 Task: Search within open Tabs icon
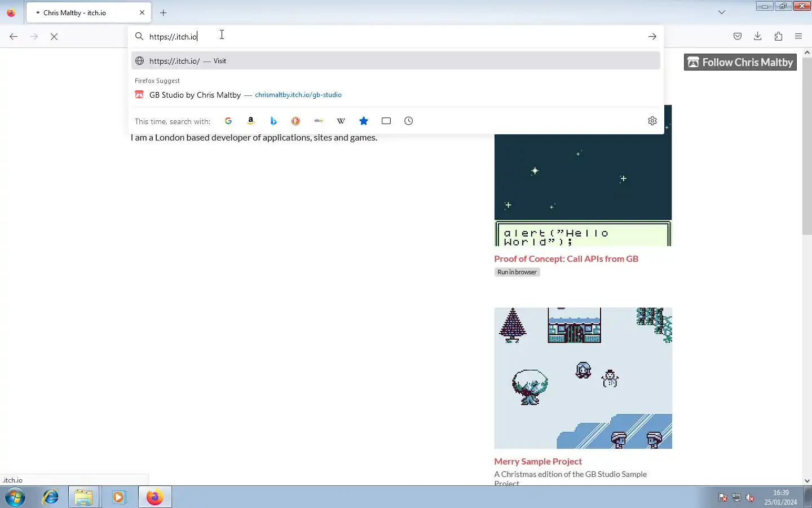click(x=386, y=121)
